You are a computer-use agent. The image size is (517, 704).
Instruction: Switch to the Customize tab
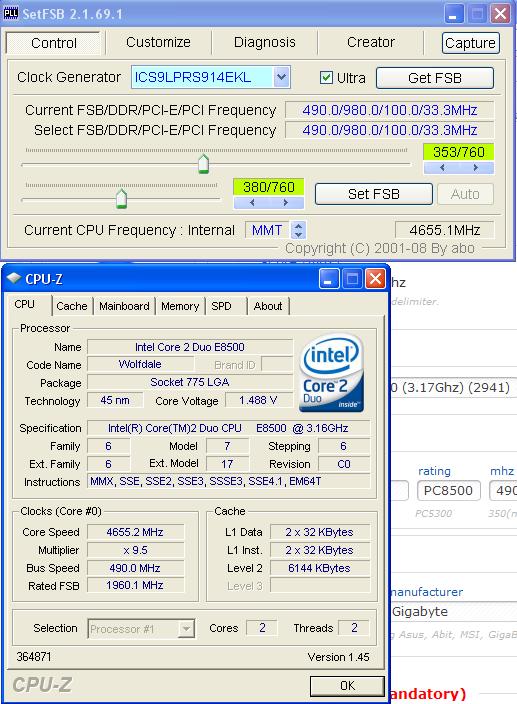point(158,42)
